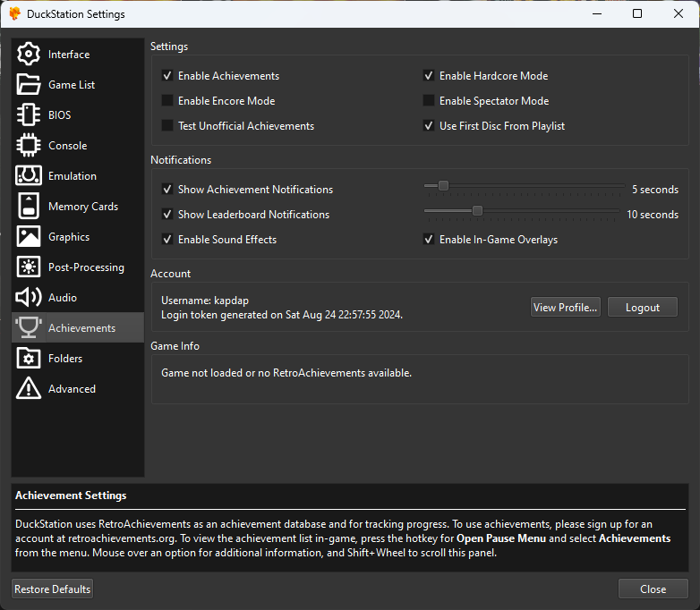This screenshot has width=700, height=610.
Task: Click the DuckStation logo in title bar
Action: coord(14,13)
